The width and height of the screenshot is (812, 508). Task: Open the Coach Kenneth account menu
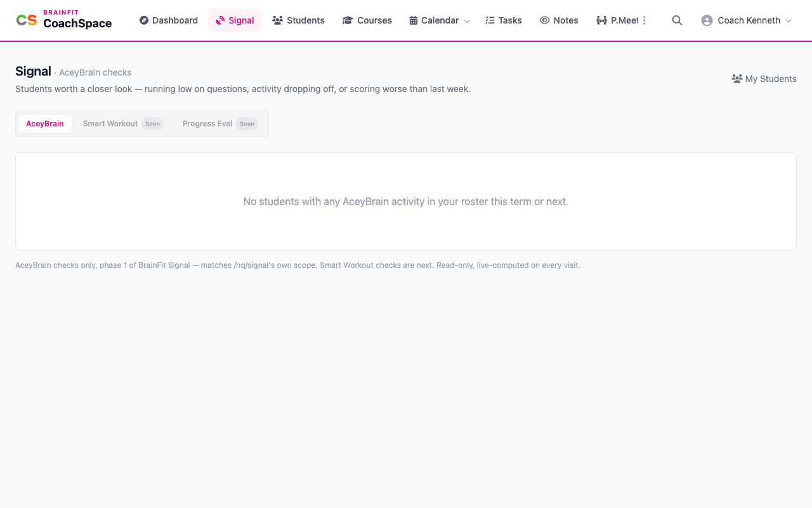[746, 20]
